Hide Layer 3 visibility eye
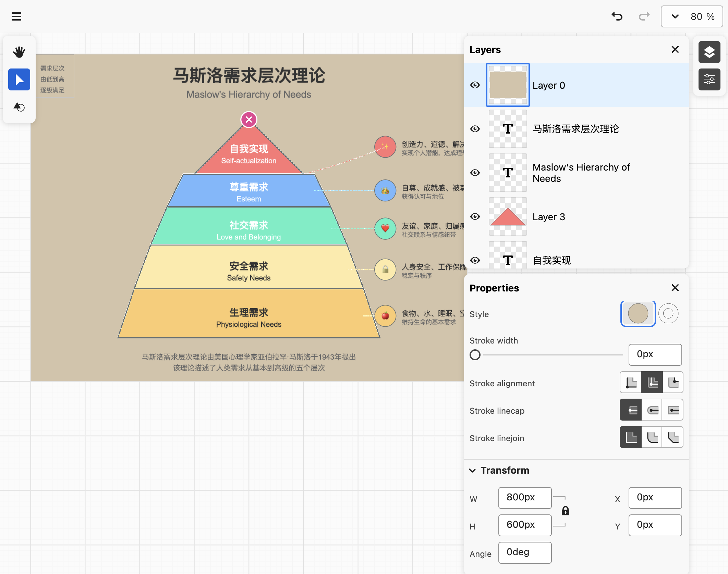 point(475,216)
